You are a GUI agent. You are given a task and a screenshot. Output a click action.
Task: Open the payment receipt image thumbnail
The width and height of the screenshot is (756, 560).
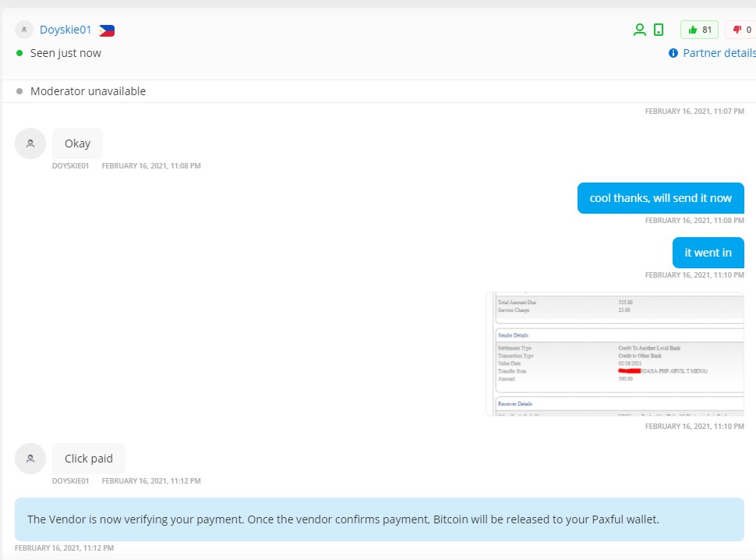tap(614, 354)
